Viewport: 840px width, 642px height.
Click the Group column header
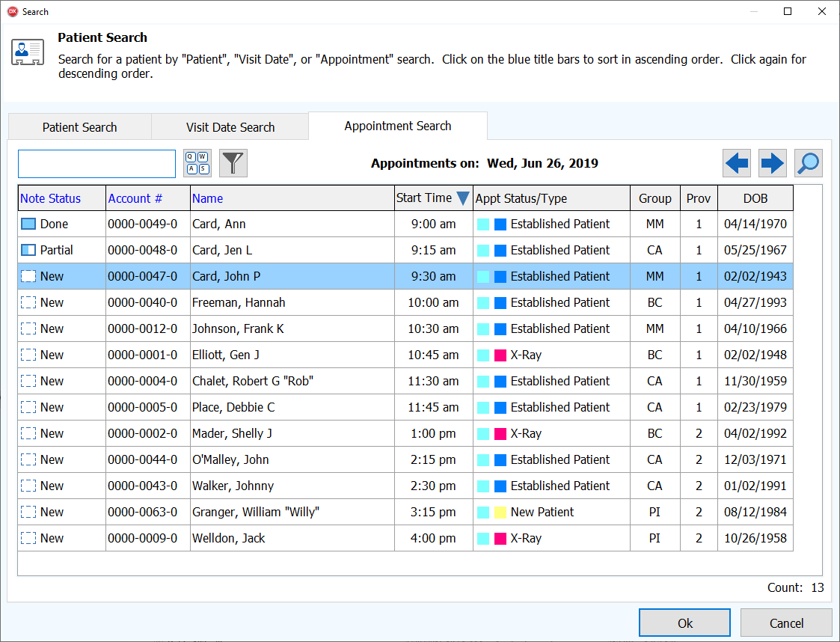point(655,198)
